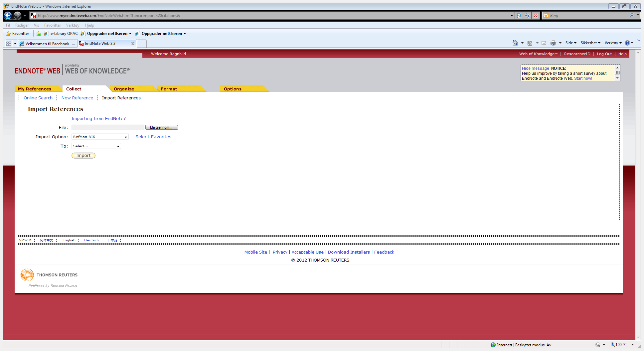The width and height of the screenshot is (644, 351).
Task: Open the ResearcherID link
Action: pos(577,54)
